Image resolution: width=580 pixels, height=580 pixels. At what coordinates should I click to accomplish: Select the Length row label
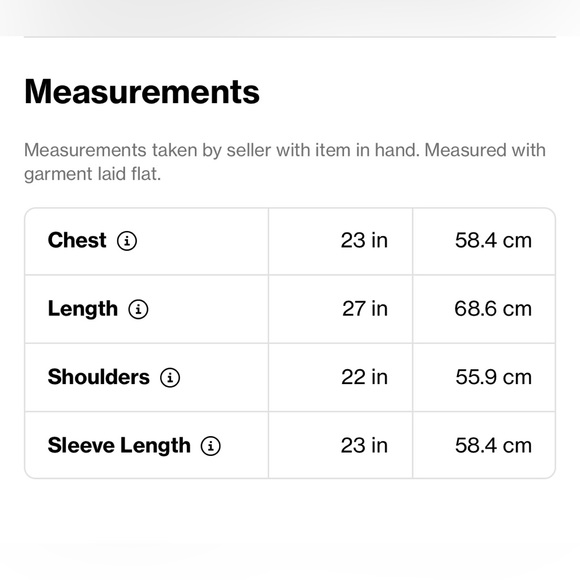pos(83,309)
